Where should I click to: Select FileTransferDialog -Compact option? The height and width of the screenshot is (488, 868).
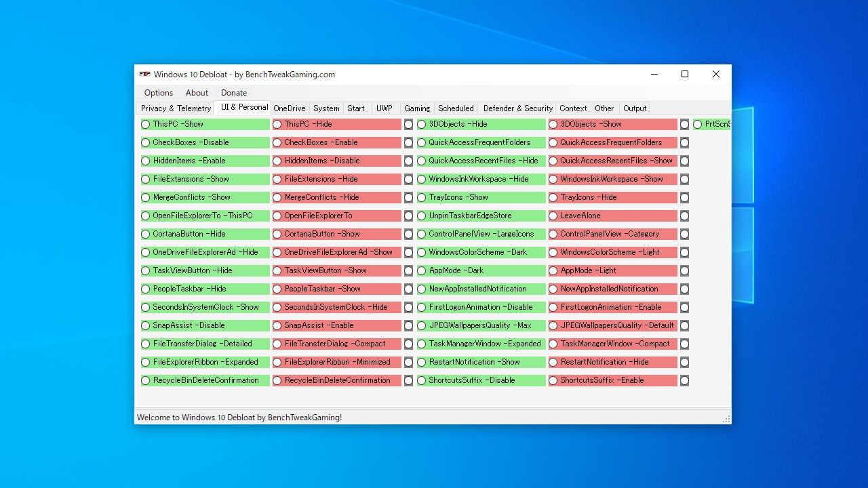point(336,344)
